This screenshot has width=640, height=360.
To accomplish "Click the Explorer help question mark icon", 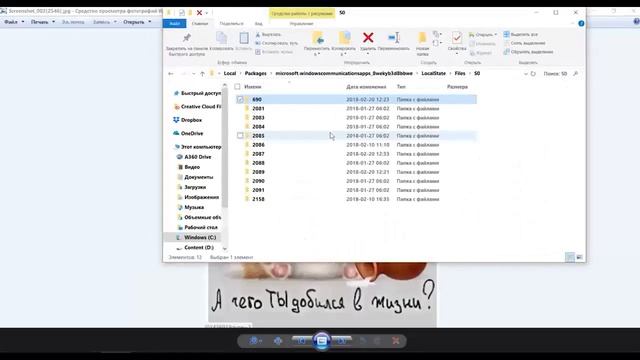I will pos(581,24).
